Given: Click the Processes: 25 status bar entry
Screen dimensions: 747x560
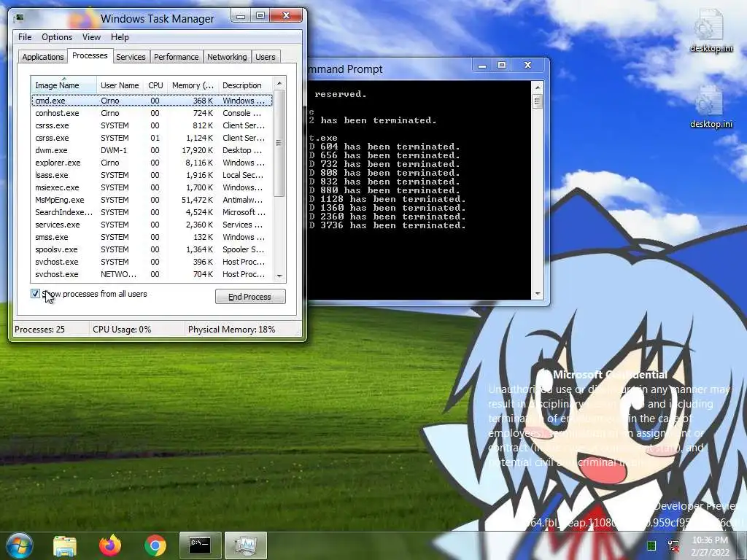Looking at the screenshot, I should 50,329.
